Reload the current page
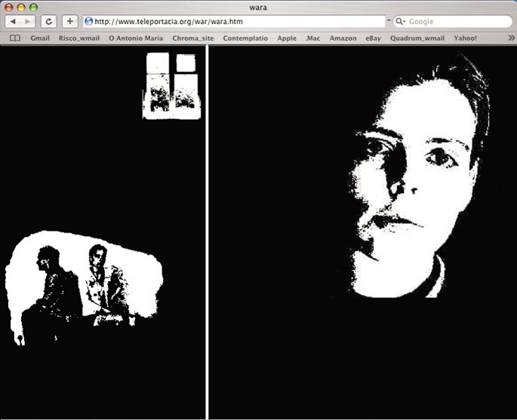 48,21
